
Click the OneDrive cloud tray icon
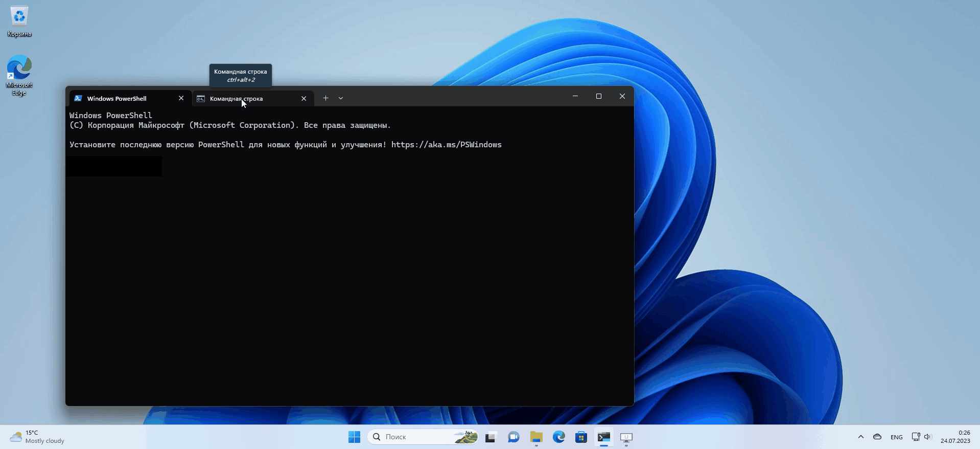click(x=877, y=437)
